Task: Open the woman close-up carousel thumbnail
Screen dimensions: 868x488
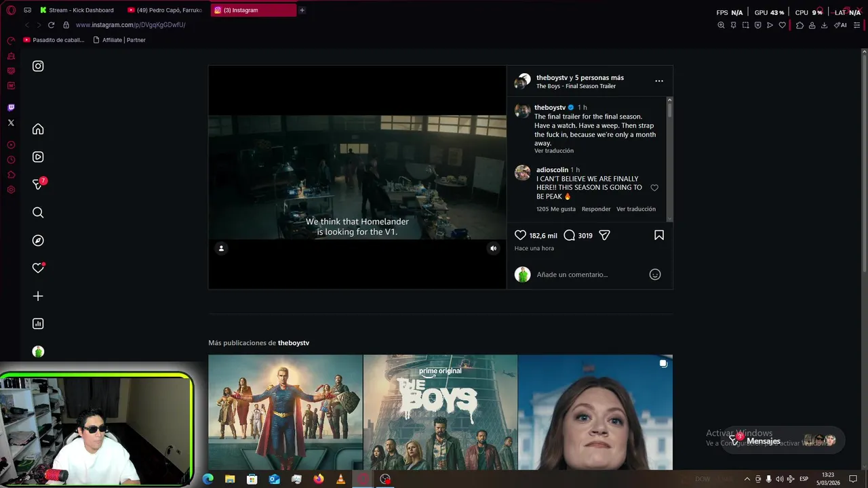Action: coord(595,412)
